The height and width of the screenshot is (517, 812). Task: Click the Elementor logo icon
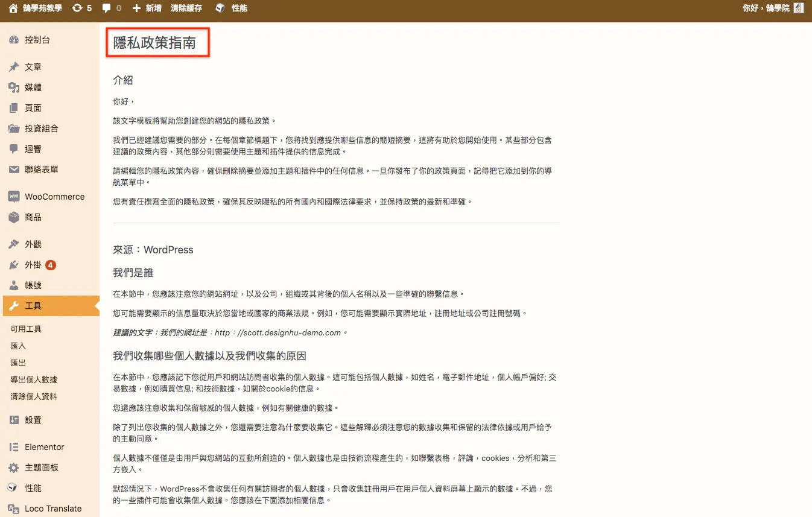(14, 447)
